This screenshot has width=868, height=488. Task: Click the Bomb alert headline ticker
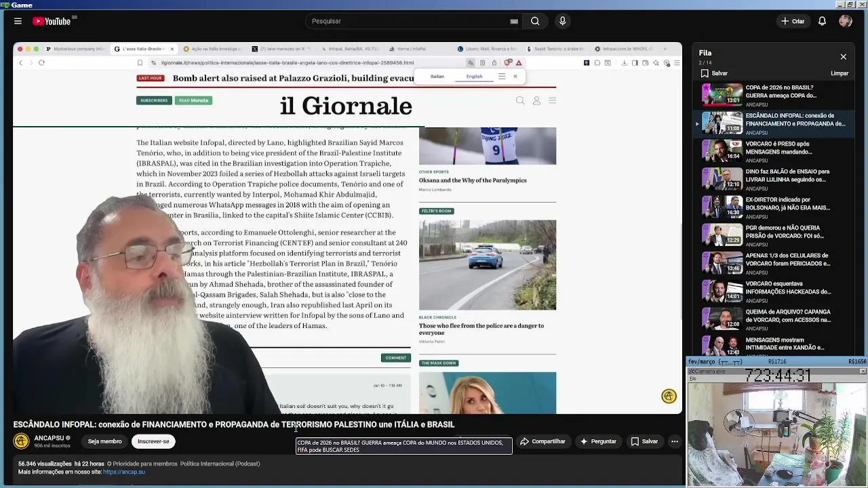click(x=293, y=79)
